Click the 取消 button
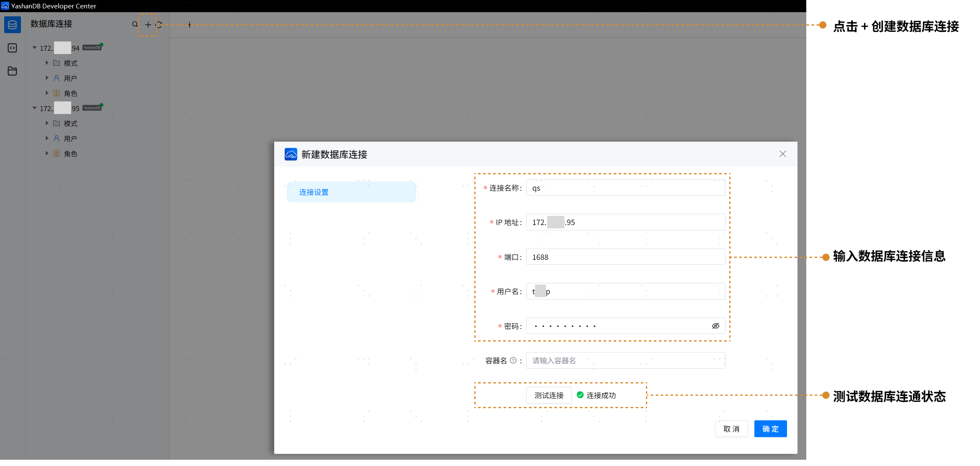Image resolution: width=980 pixels, height=466 pixels. [731, 429]
